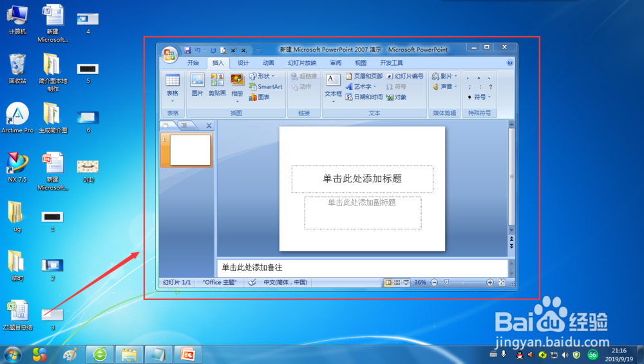
Task: Insert a chart with 图表
Action: pyautogui.click(x=259, y=97)
